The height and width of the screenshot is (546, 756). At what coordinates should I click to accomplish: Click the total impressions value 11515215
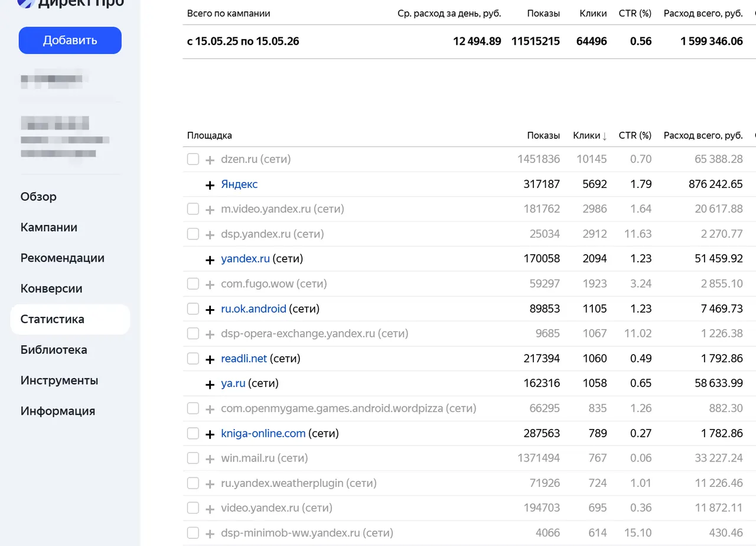click(x=536, y=41)
